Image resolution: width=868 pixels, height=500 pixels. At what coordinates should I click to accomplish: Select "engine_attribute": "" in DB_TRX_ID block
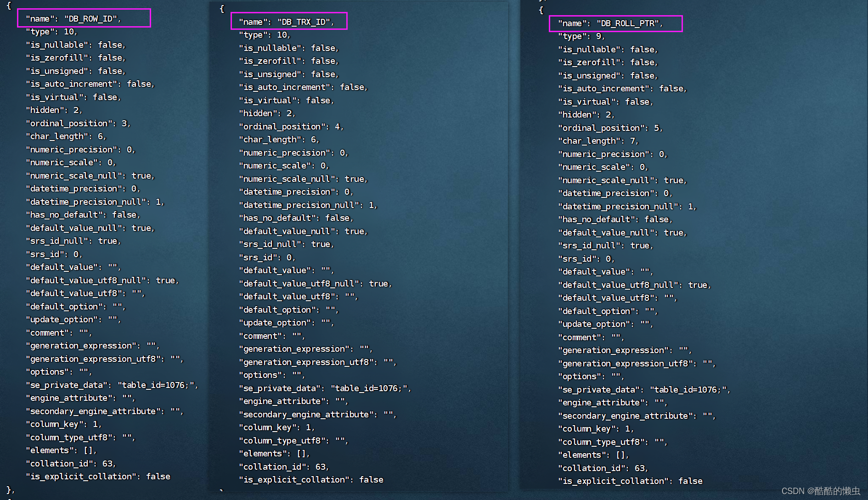pyautogui.click(x=294, y=401)
